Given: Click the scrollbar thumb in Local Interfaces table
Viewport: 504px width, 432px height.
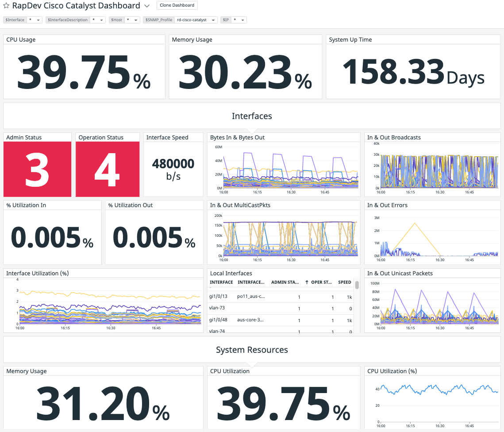Looking at the screenshot, I should coord(357,285).
